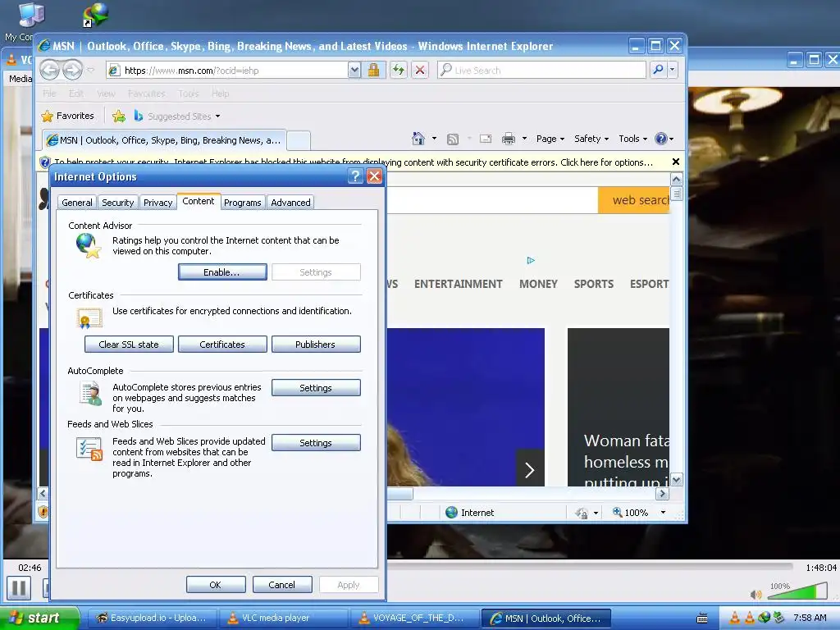Click the My Computer desktop icon
This screenshot has height=630, width=840.
click(30, 15)
